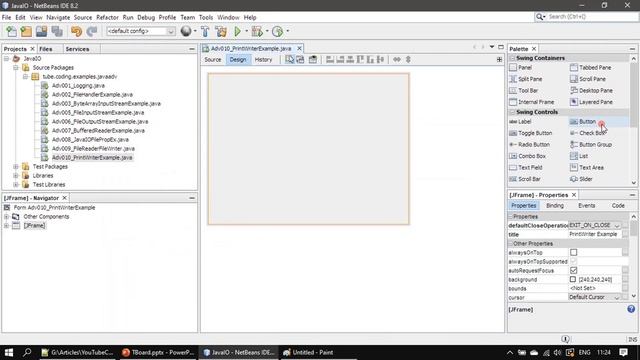The height and width of the screenshot is (360, 640).
Task: Pick Radio Button in the palette
Action: coord(530,144)
